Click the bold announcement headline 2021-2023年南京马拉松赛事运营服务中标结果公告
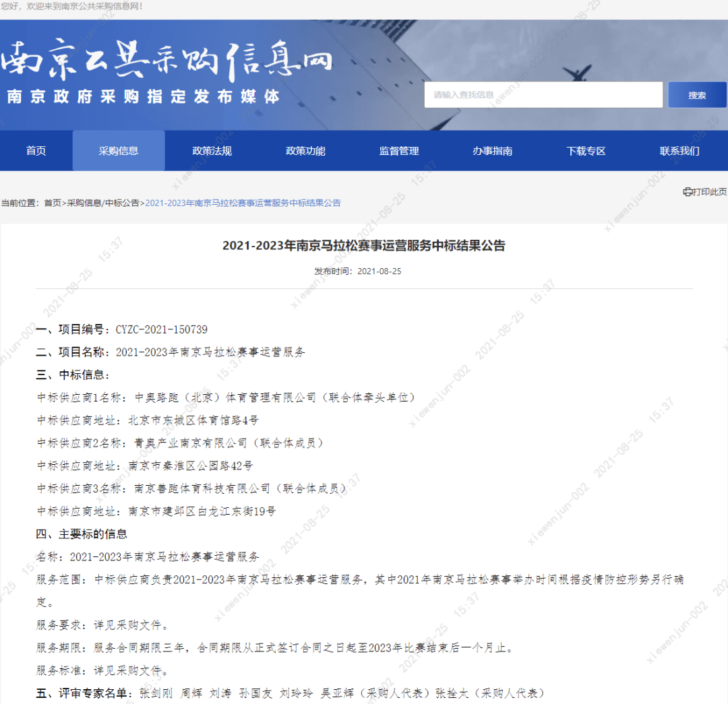728x704 pixels. (x=364, y=245)
